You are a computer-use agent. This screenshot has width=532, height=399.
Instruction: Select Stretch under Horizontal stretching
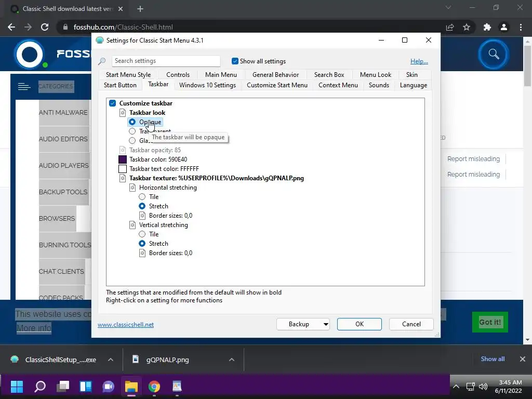click(x=142, y=206)
